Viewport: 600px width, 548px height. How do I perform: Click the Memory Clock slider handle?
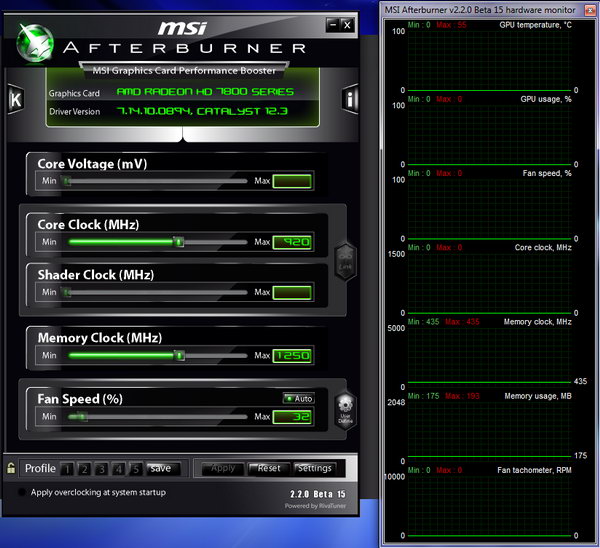click(179, 356)
